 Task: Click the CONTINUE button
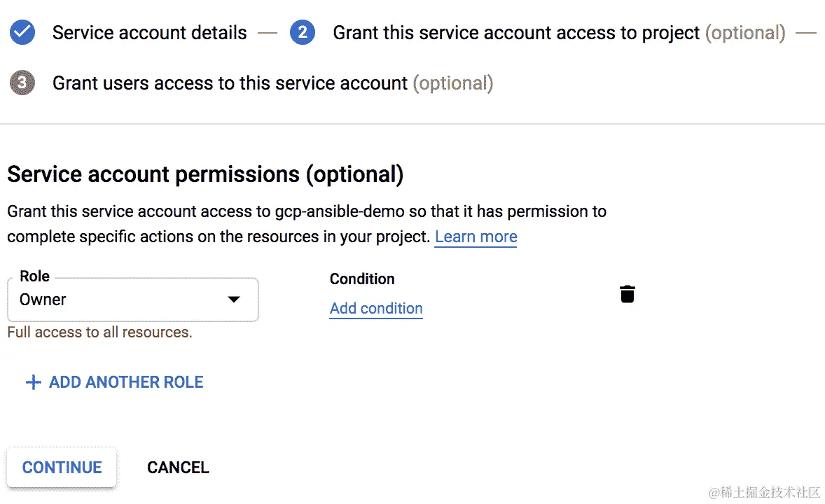[x=62, y=467]
